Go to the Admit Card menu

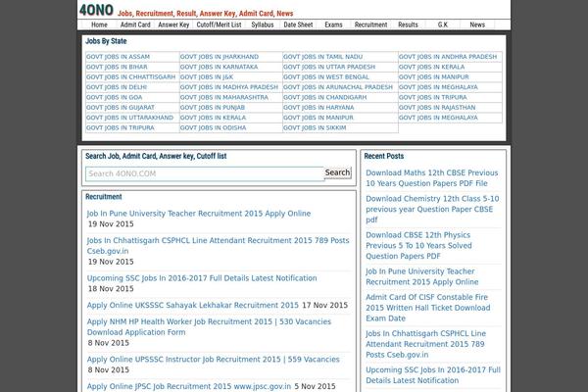point(135,24)
